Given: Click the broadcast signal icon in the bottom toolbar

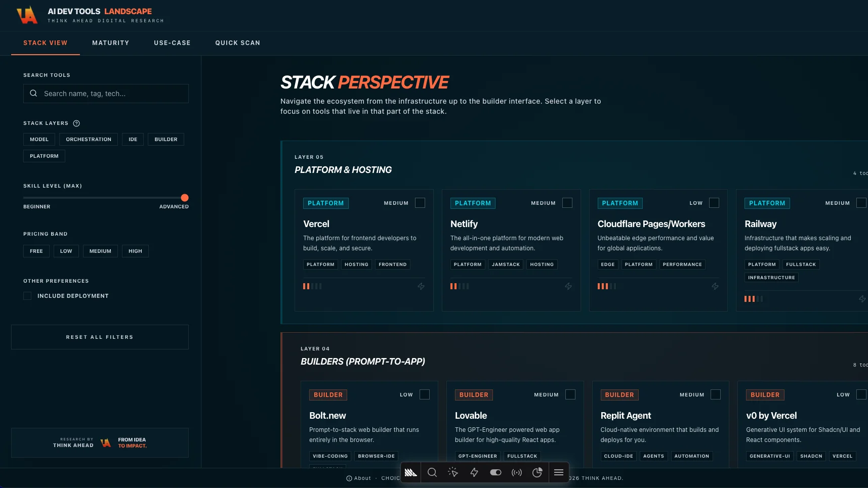Looking at the screenshot, I should tap(517, 472).
